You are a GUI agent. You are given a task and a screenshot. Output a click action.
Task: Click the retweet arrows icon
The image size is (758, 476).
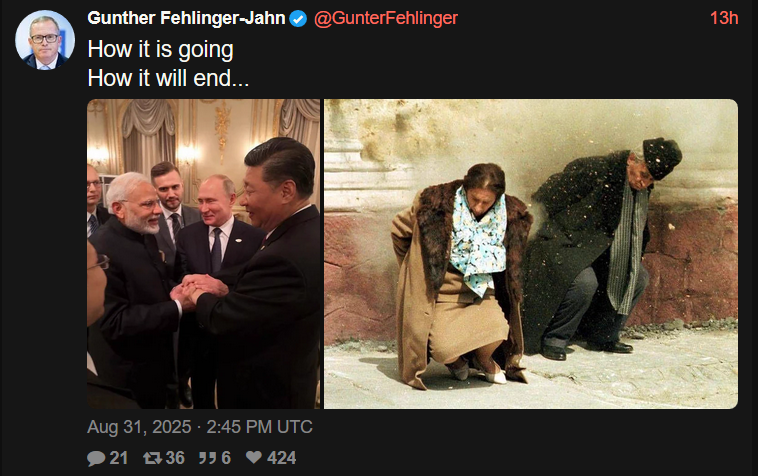(x=152, y=458)
